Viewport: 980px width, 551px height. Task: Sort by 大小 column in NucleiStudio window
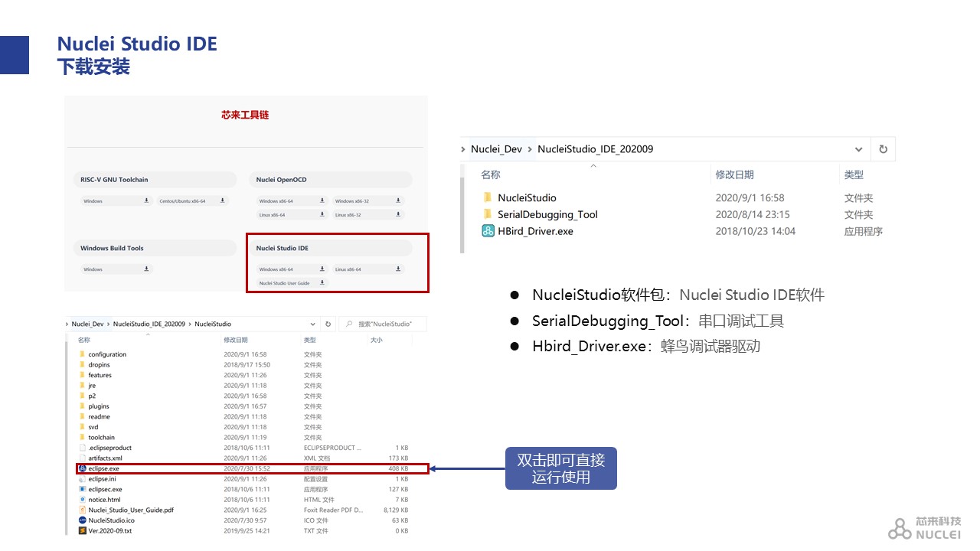pyautogui.click(x=376, y=340)
